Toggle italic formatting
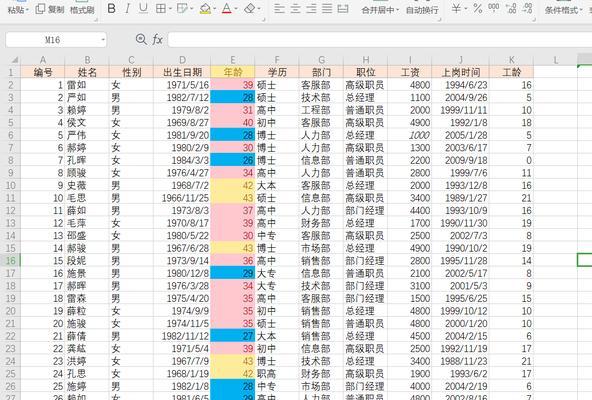The width and height of the screenshot is (592, 400). coord(127,8)
